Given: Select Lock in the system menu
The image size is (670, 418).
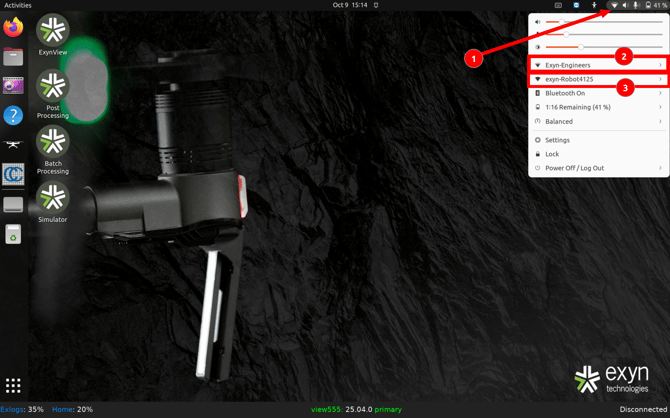Looking at the screenshot, I should point(552,154).
